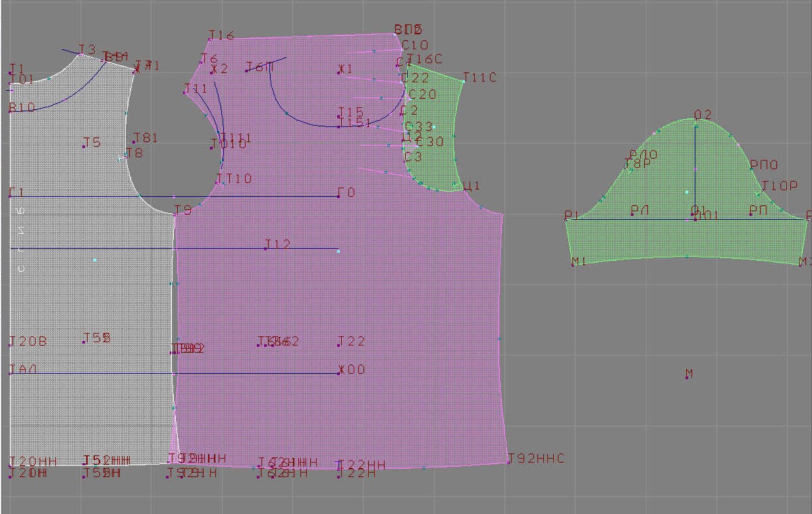Select point РП0 on the sleeve cap
The image size is (812, 514).
[751, 169]
